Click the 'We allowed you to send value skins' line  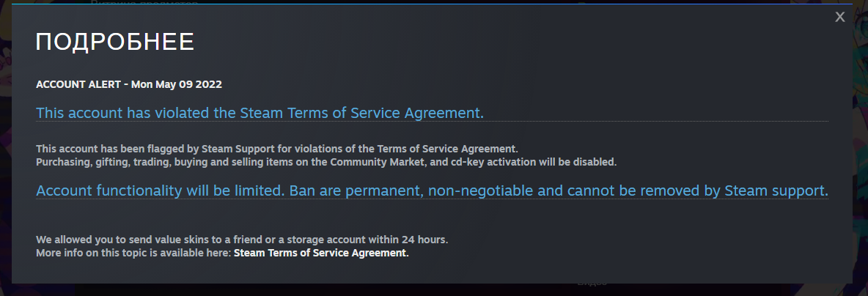tap(241, 240)
